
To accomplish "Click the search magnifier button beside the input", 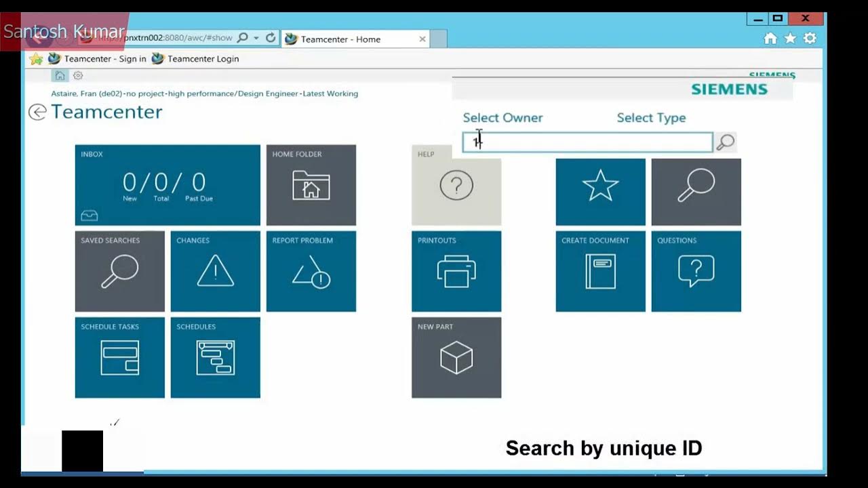I will click(x=726, y=142).
